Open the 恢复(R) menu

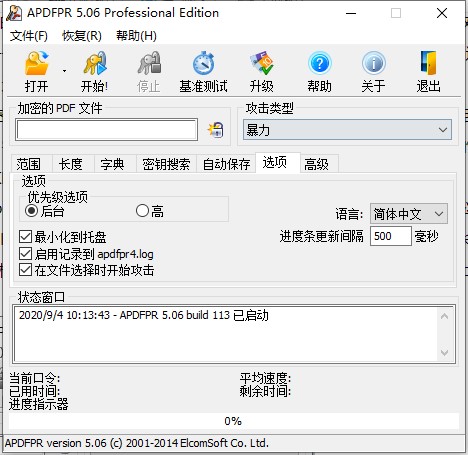82,36
